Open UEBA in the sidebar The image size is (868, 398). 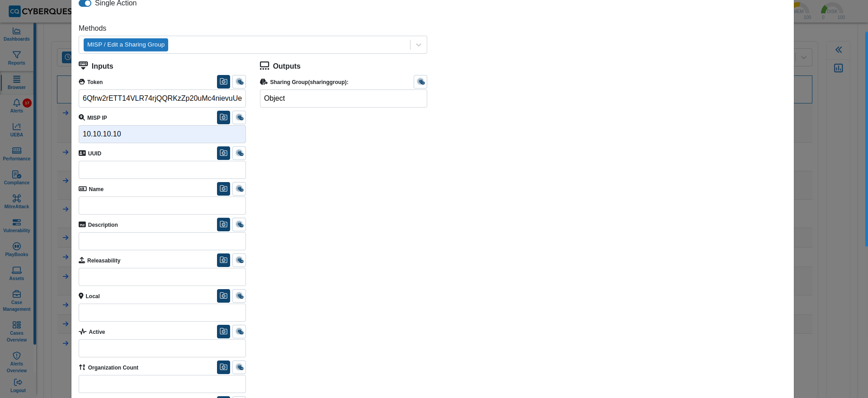click(17, 130)
